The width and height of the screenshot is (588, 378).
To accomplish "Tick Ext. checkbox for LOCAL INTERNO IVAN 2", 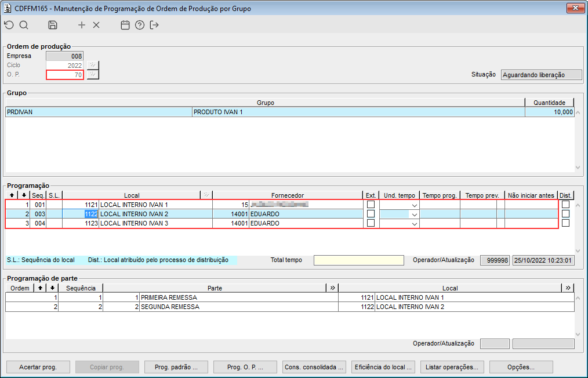I will pos(371,214).
